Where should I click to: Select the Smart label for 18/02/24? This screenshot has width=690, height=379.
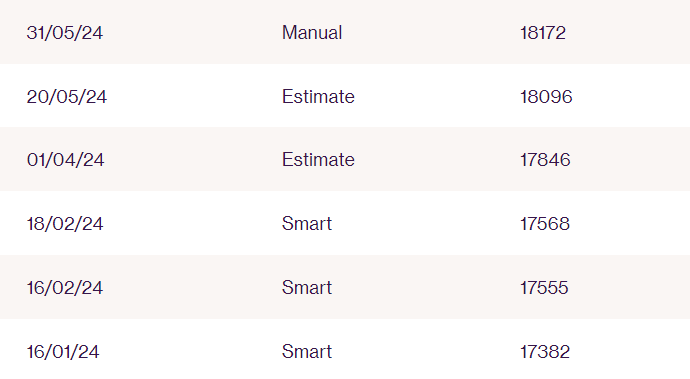[307, 224]
